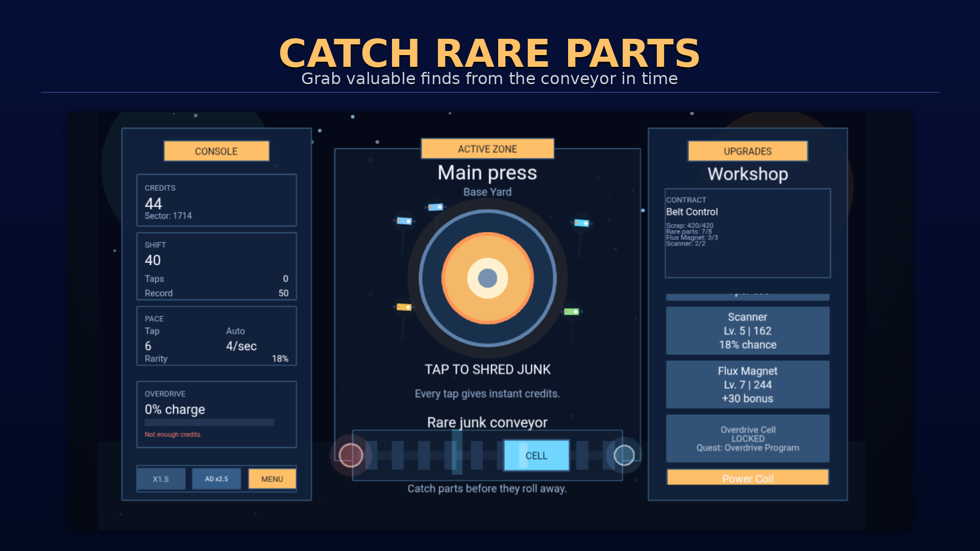The image size is (980, 551).
Task: Click the orange part left of the press
Action: pyautogui.click(x=403, y=307)
